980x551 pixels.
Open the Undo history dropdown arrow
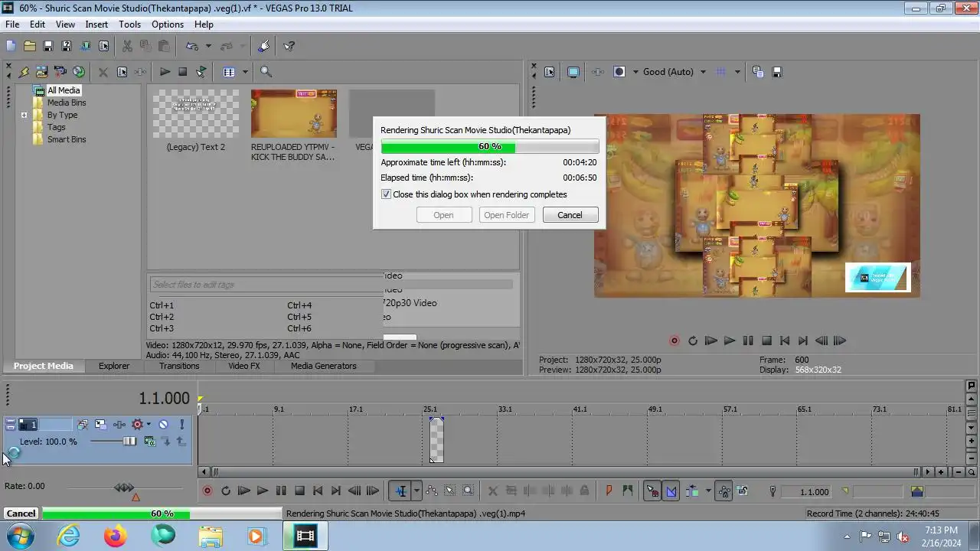[208, 46]
